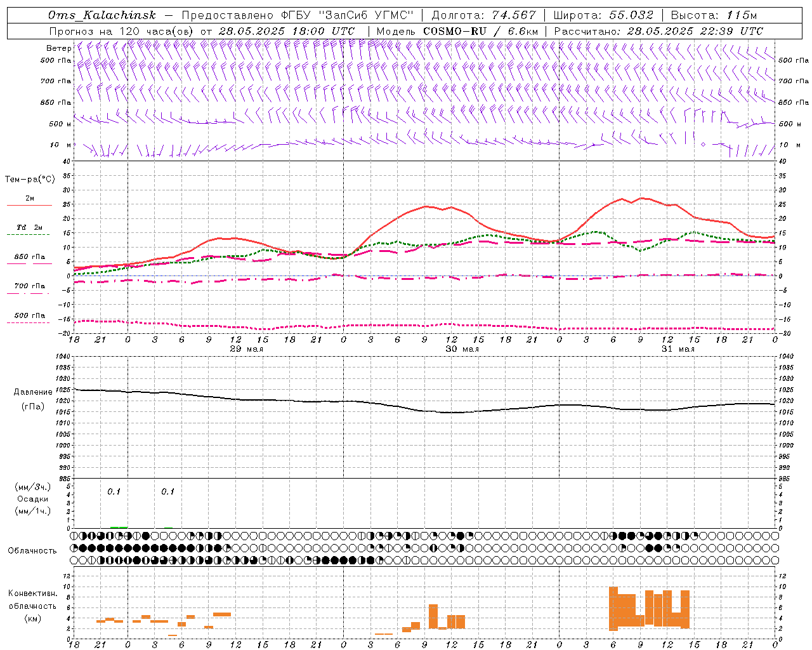Click the station name Oms_Kalachinsk
The width and height of the screenshot is (812, 650).
pos(102,15)
